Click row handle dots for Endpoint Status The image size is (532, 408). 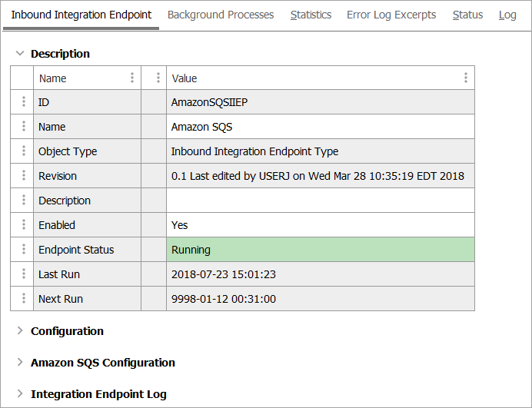(24, 250)
